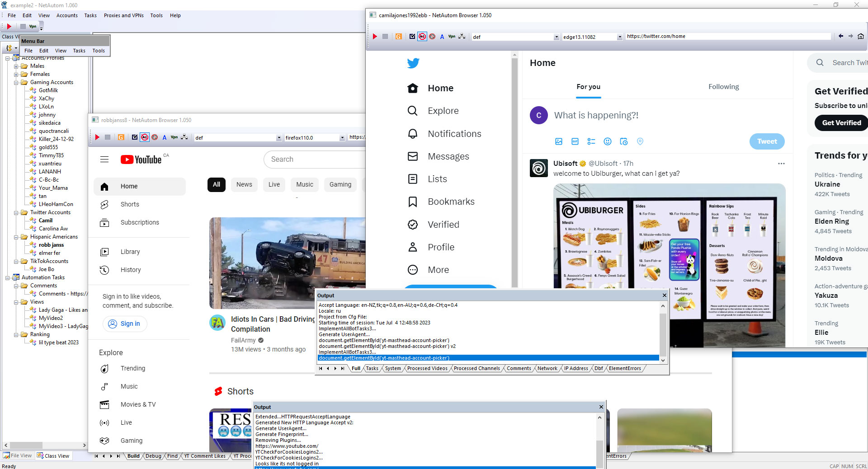Open the 'Proxies and VPNs' menu
The image size is (868, 469).
pyautogui.click(x=123, y=15)
